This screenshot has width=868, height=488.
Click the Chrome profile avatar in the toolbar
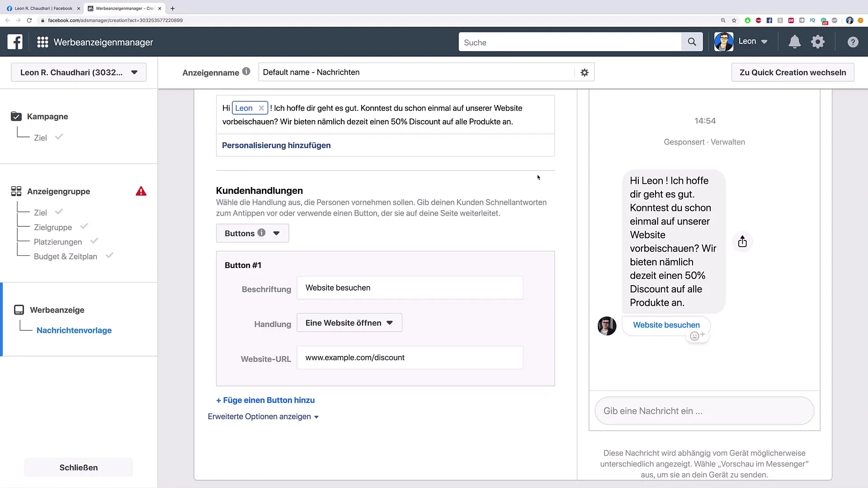click(849, 20)
